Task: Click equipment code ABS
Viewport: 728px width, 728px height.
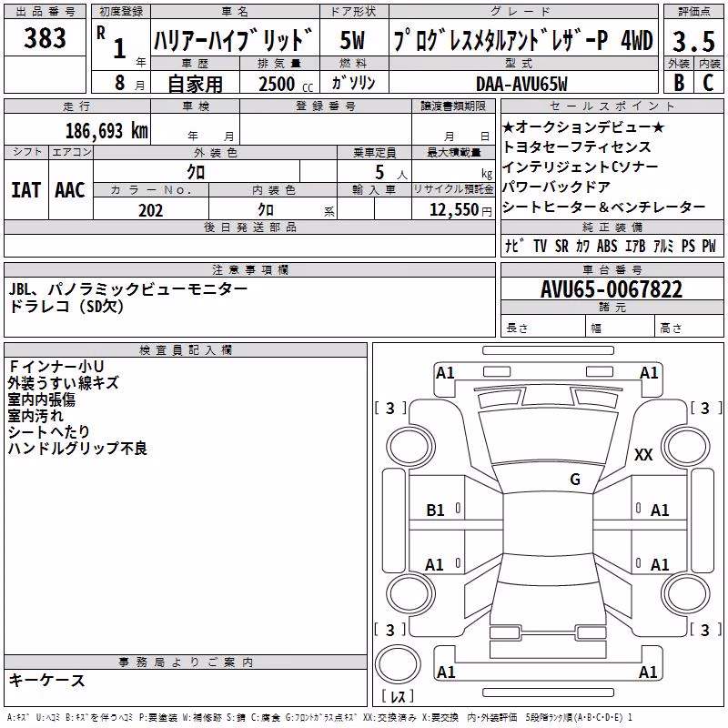Action: [607, 246]
